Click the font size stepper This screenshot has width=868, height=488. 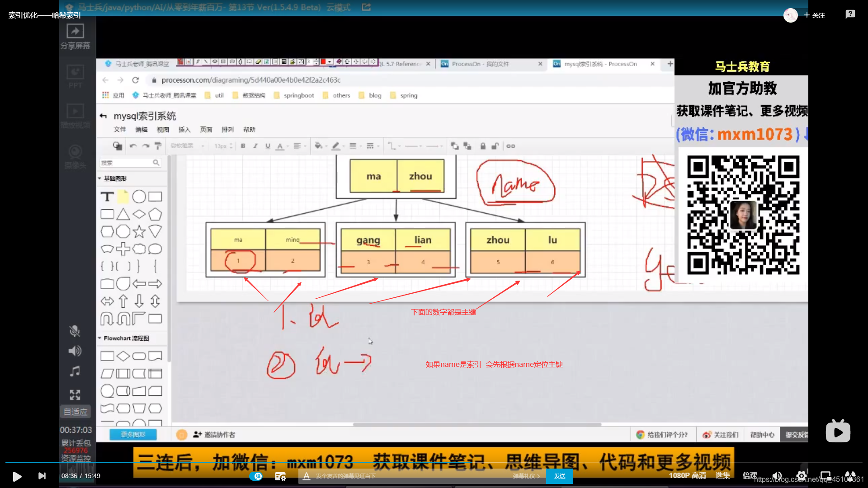tap(231, 146)
